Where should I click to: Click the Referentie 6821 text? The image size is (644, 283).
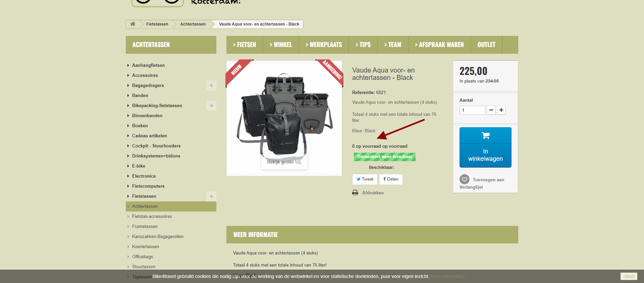369,92
